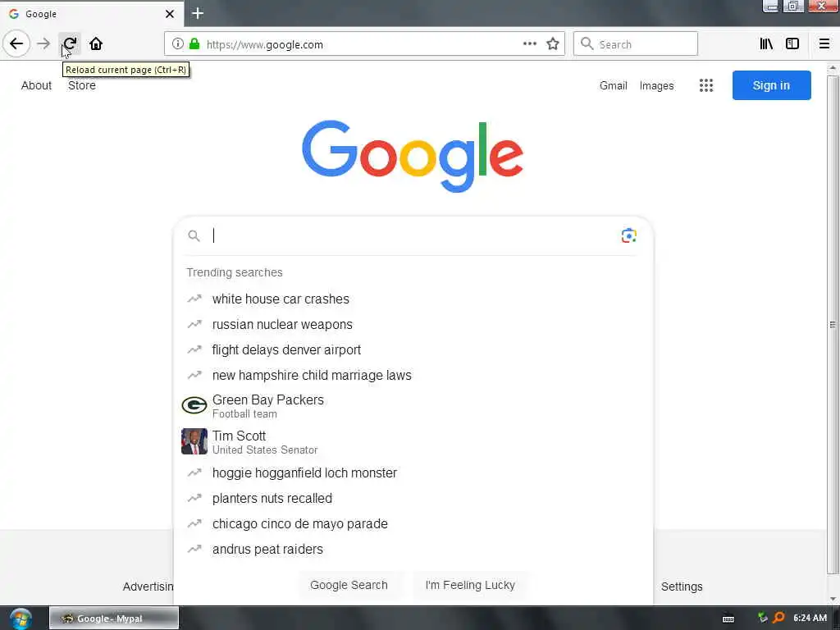Click the scrollbar up arrow
Viewport: 840px width, 630px height.
tap(833, 68)
